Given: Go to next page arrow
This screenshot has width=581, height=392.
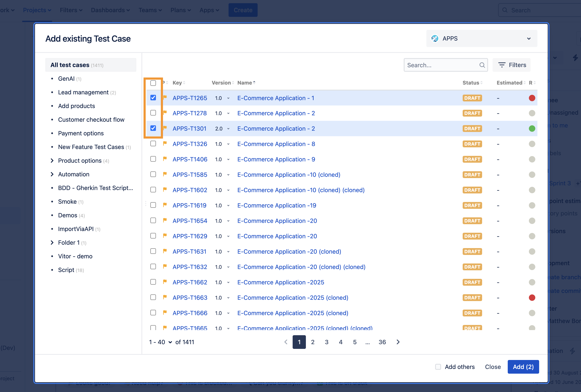Looking at the screenshot, I should click(x=398, y=342).
